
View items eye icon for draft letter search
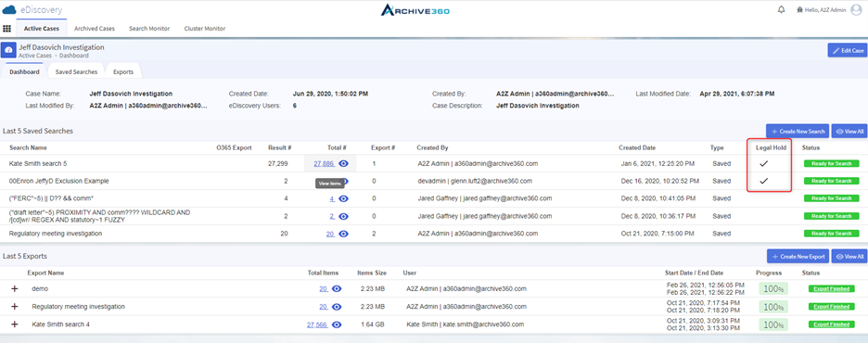click(x=344, y=216)
